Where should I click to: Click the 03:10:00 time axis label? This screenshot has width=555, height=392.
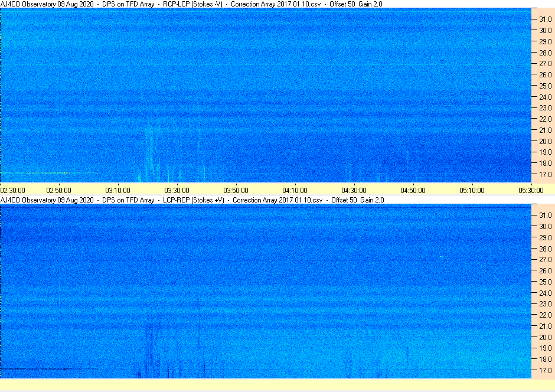[118, 191]
